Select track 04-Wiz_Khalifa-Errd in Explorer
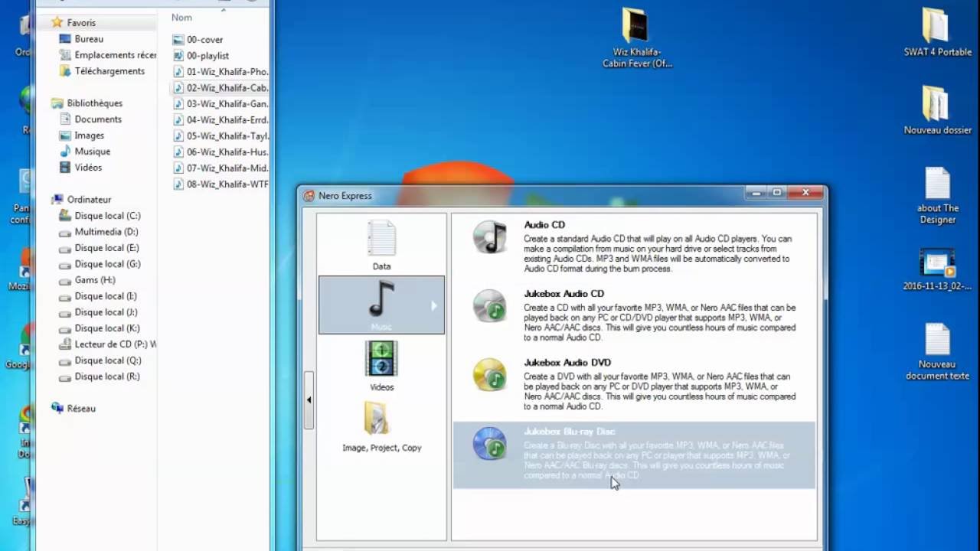Viewport: 980px width, 551px height. [x=220, y=120]
